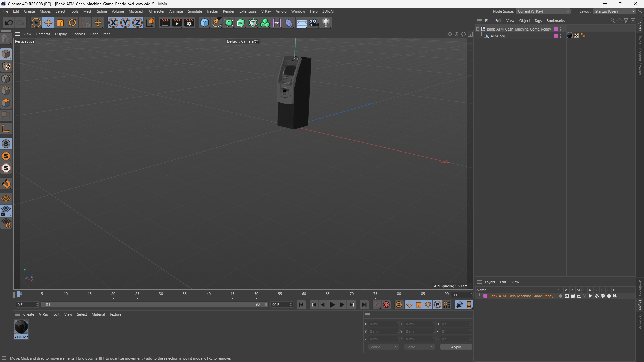Open Render View clapperboard icon
The image size is (644, 362).
[x=165, y=23]
